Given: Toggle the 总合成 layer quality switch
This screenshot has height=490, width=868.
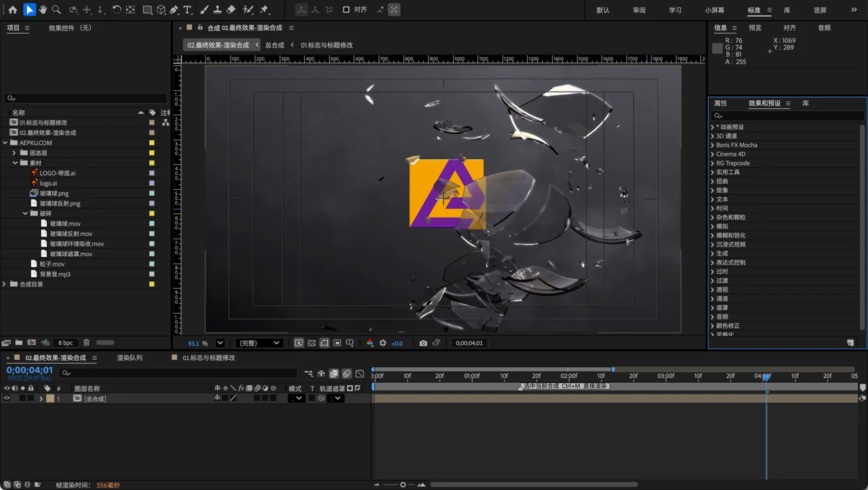Looking at the screenshot, I should [x=233, y=399].
